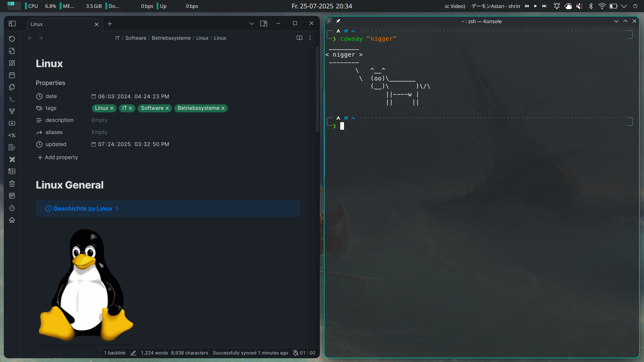Click the tags property icon
Viewport: 644px width, 362px height.
click(39, 108)
